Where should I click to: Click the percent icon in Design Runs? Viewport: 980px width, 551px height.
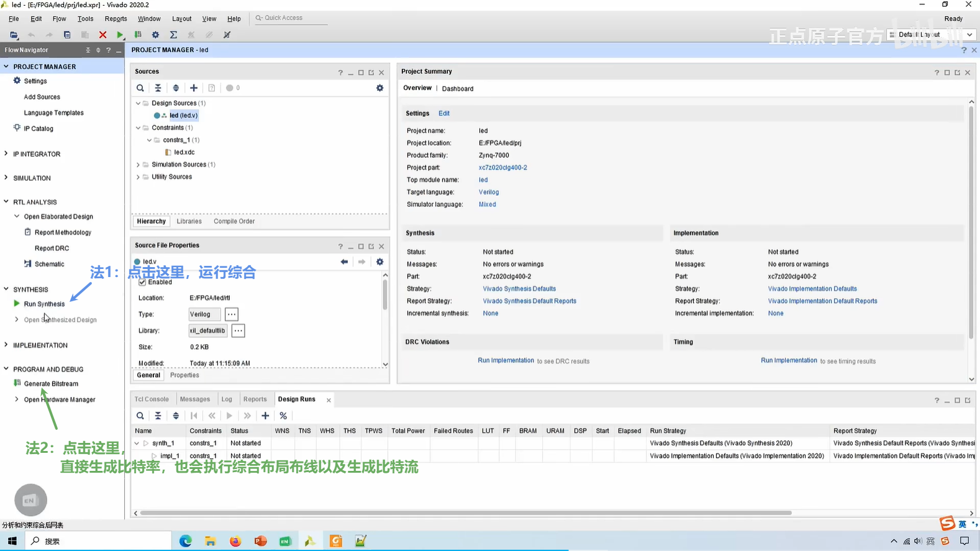[x=283, y=416]
